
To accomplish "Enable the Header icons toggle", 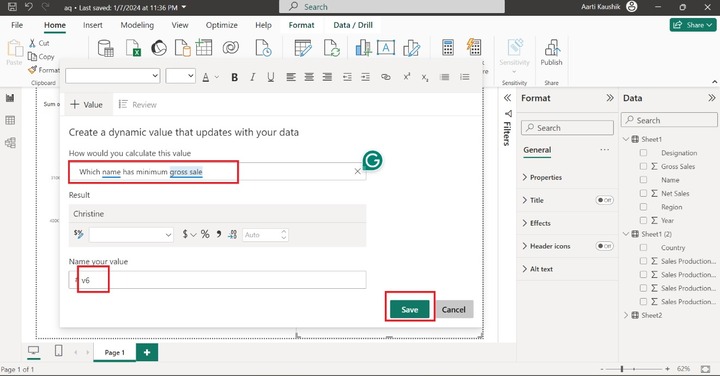I will (604, 246).
